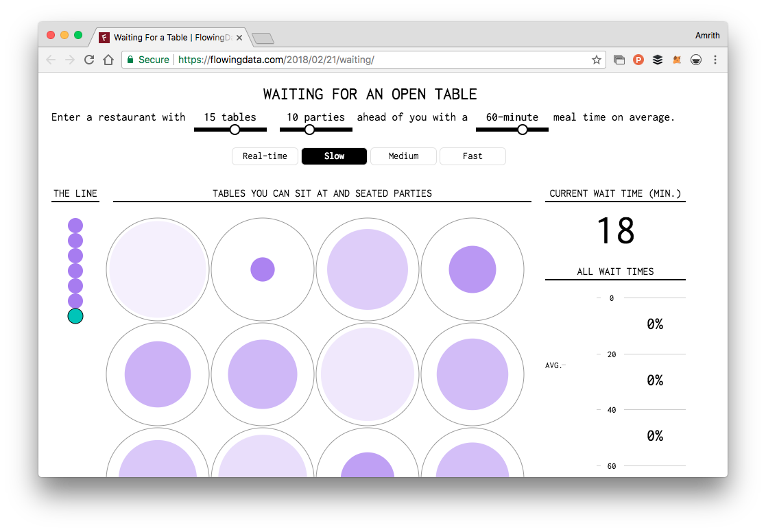
Task: Open the orange P extension
Action: 638,60
